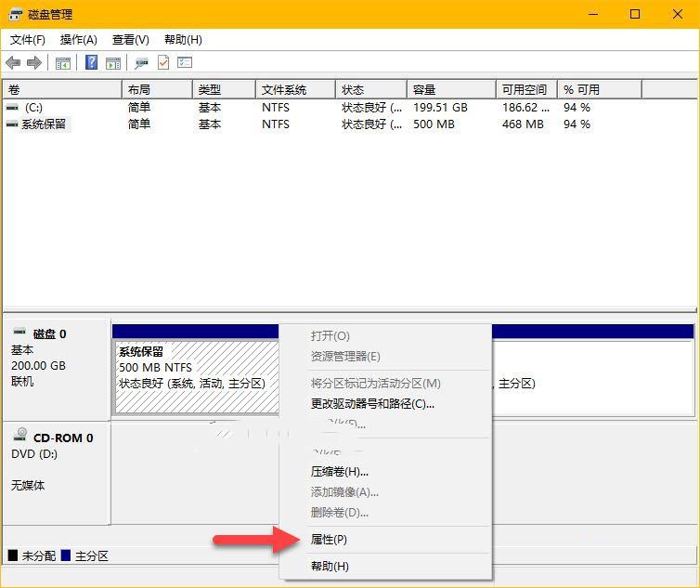This screenshot has width=700, height=588.
Task: Sort volumes by the 文件系统 column header
Action: [284, 90]
